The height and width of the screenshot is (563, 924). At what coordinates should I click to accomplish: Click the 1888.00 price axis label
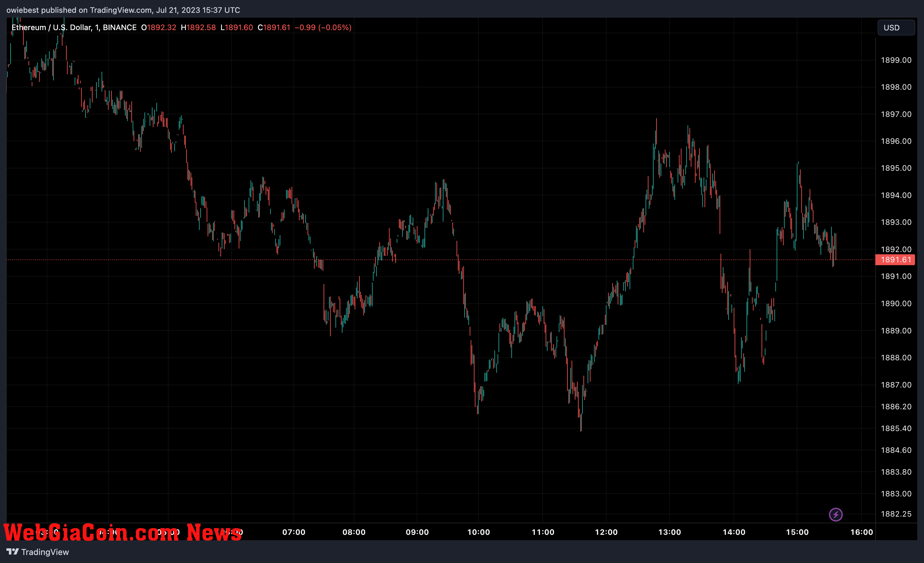coord(896,358)
